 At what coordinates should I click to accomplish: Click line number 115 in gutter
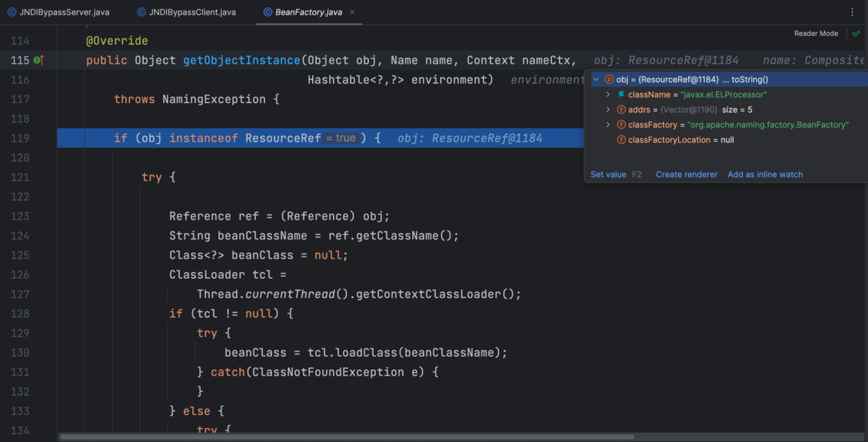pos(20,60)
